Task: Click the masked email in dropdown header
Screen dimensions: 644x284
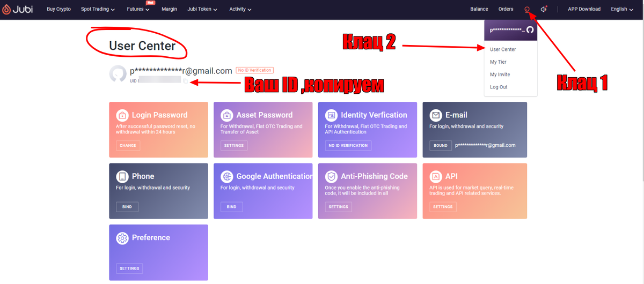Action: (507, 31)
